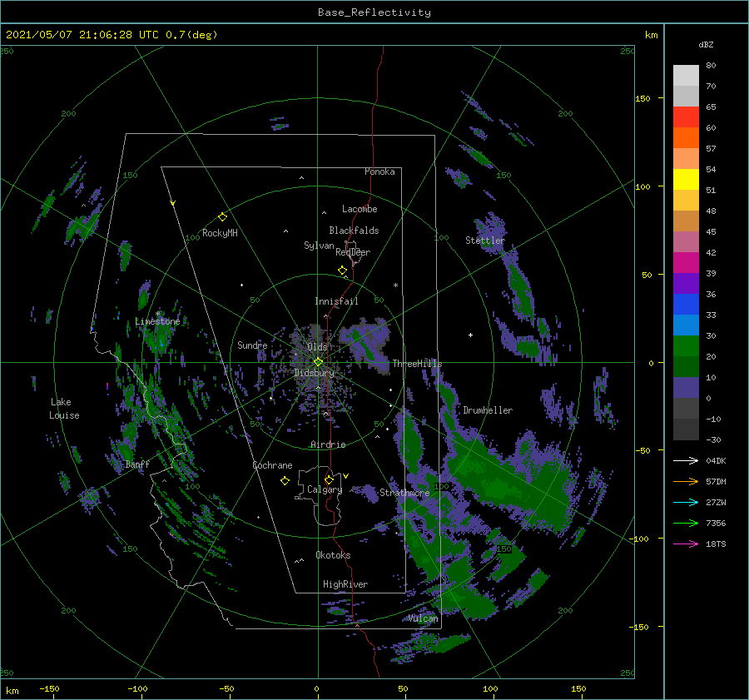The height and width of the screenshot is (700, 749).
Task: Click the Airdrie city label
Action: [328, 444]
